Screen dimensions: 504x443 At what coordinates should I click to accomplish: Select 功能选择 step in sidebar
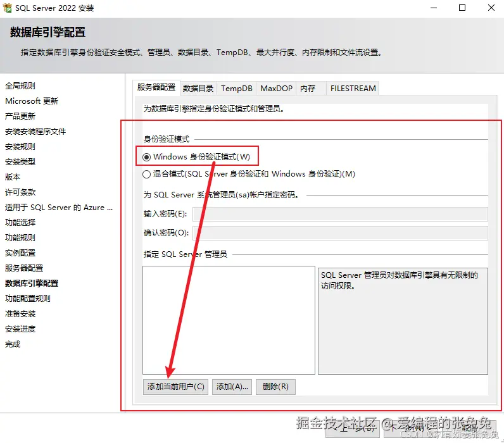pyautogui.click(x=20, y=223)
